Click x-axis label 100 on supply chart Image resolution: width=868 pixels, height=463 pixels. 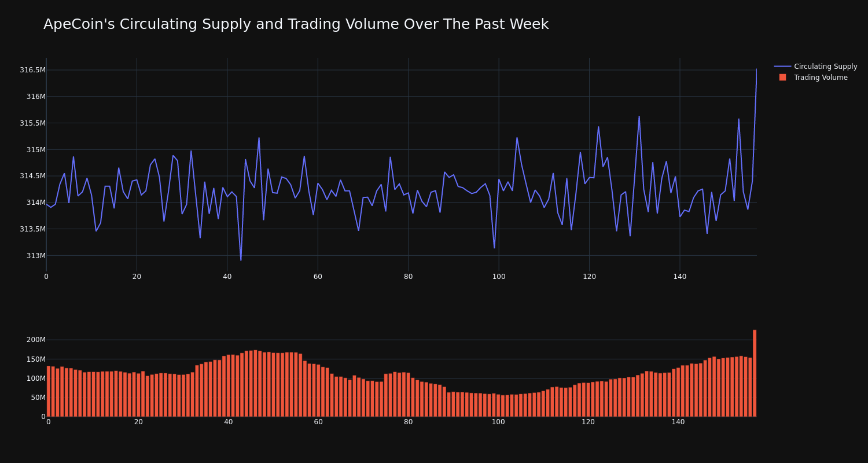click(499, 277)
